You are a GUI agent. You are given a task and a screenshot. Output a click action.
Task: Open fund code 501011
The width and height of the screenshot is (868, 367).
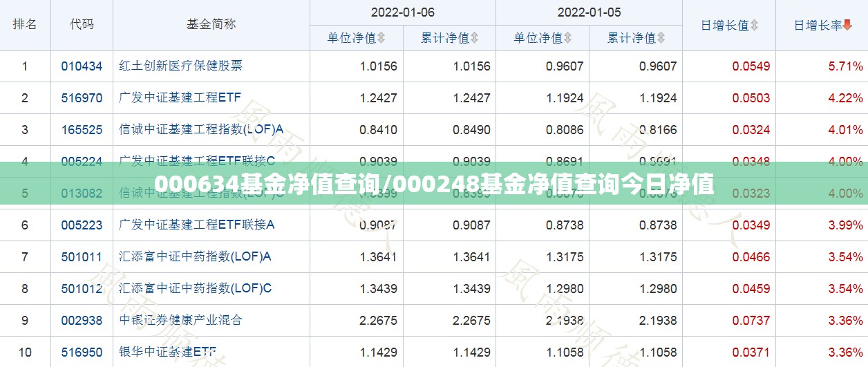coord(82,257)
